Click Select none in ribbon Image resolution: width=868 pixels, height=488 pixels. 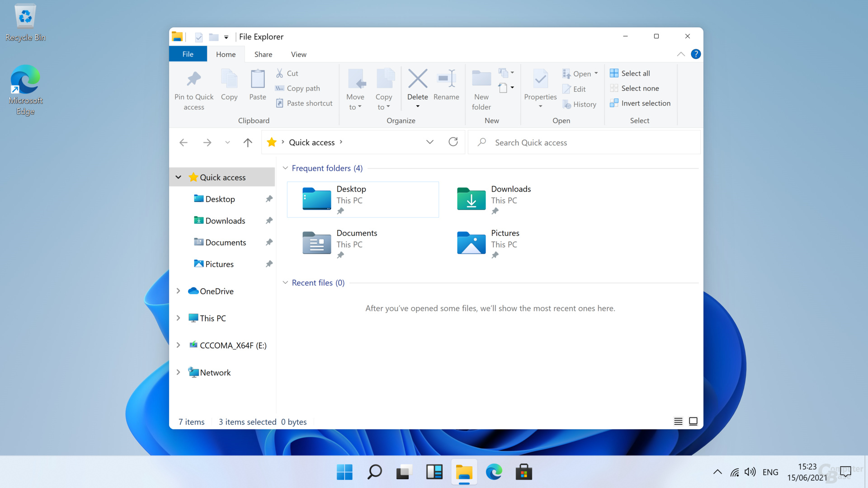[634, 88]
